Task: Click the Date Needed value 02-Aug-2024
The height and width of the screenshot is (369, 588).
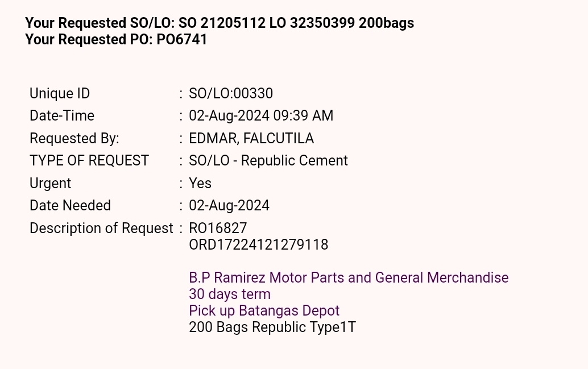Action: [229, 206]
